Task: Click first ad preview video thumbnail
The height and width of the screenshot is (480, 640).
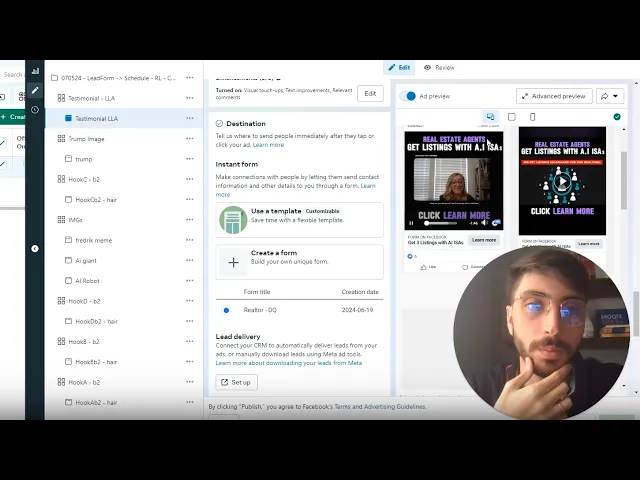Action: click(454, 180)
